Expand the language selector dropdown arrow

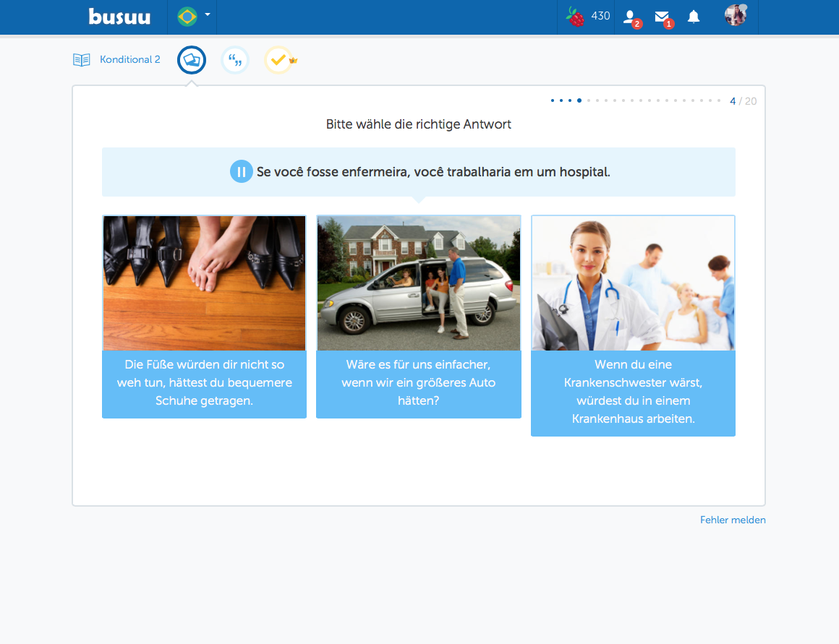(208, 14)
